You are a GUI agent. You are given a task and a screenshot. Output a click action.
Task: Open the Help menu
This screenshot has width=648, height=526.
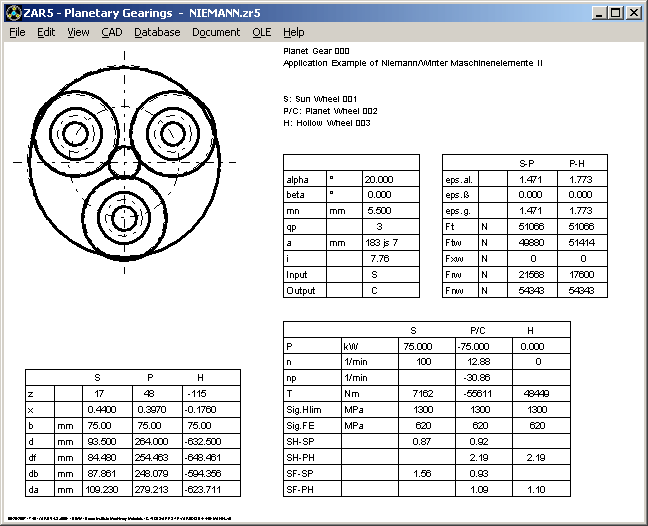(294, 32)
